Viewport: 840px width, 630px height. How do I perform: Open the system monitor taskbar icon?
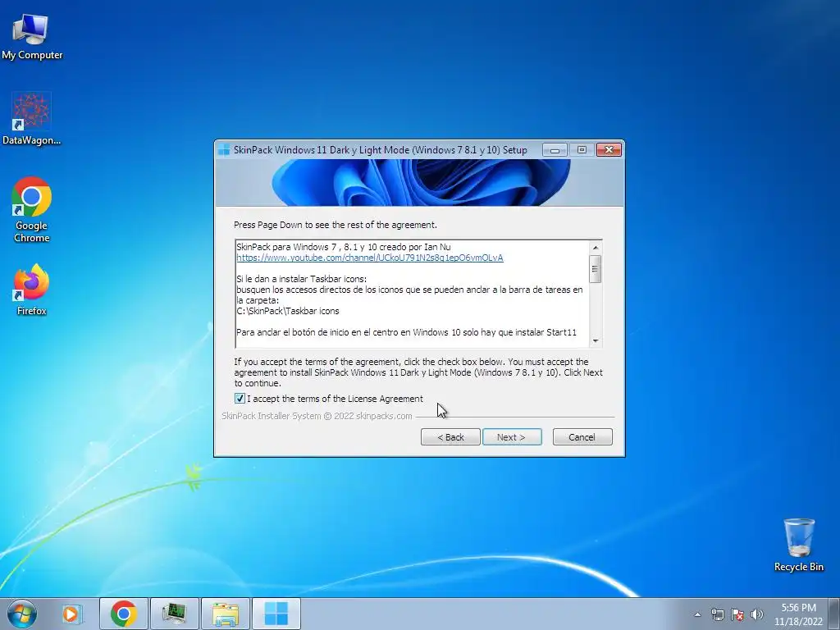(174, 614)
